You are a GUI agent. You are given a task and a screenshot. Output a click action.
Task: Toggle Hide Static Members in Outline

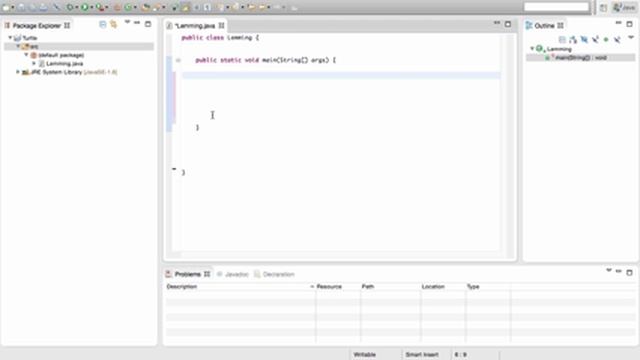point(595,39)
